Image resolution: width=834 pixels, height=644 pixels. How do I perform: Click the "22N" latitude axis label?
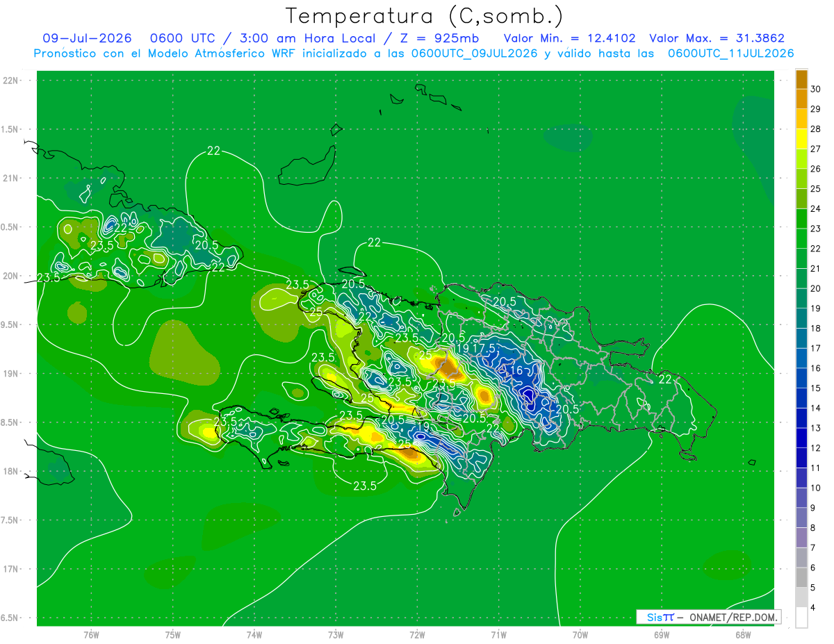tap(10, 81)
